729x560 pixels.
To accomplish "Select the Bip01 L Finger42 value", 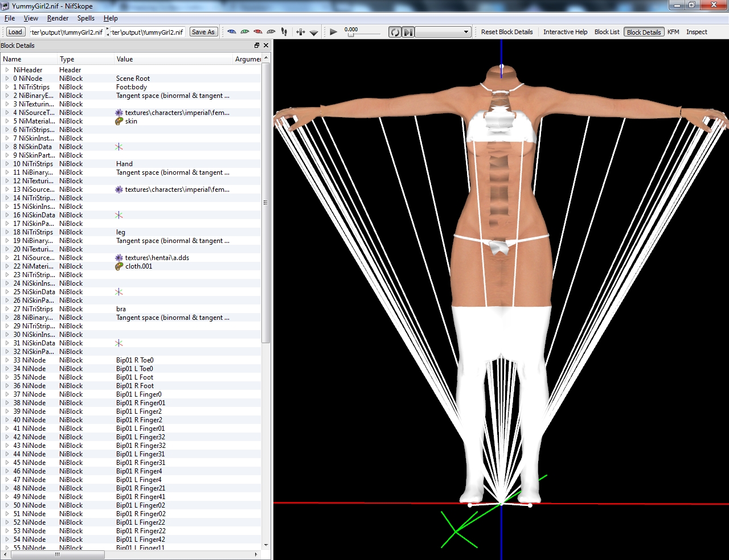I will [x=141, y=540].
